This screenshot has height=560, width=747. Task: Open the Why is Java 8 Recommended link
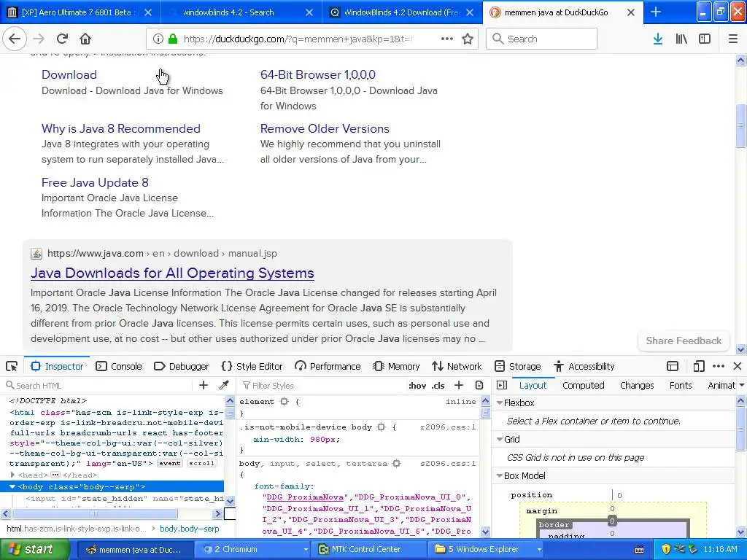click(x=121, y=128)
